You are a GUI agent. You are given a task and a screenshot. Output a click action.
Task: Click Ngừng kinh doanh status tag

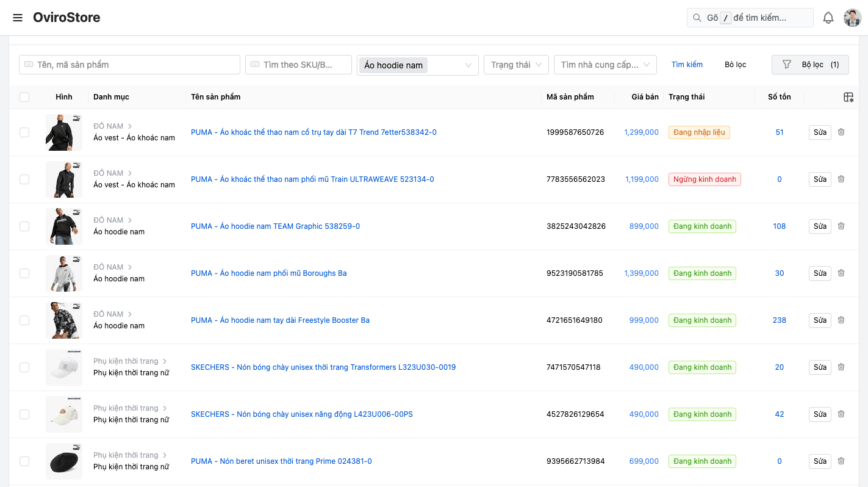705,179
